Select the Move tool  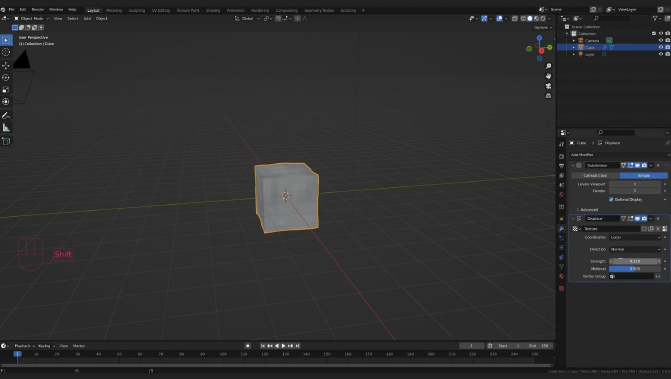pyautogui.click(x=6, y=65)
